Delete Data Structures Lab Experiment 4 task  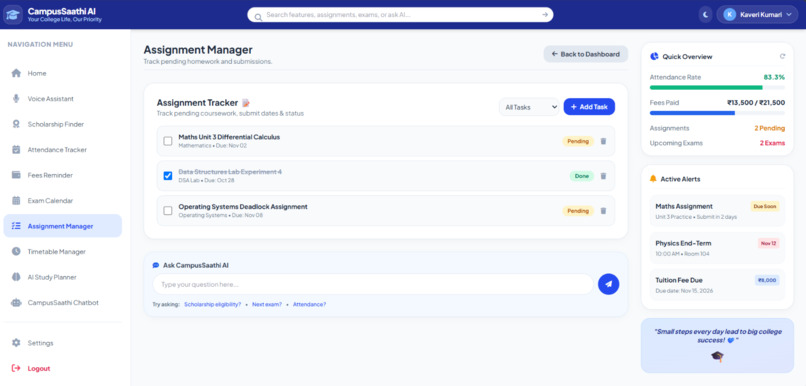[603, 176]
